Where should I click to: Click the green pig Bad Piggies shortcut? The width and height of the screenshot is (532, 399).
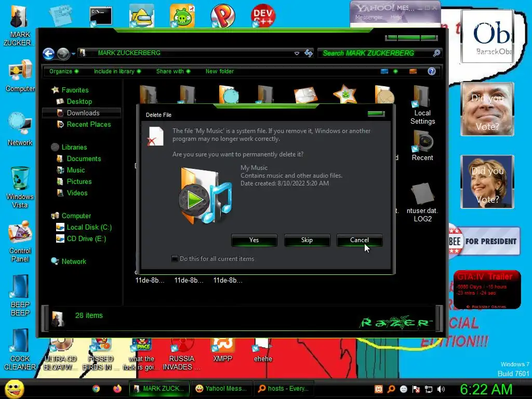(182, 16)
